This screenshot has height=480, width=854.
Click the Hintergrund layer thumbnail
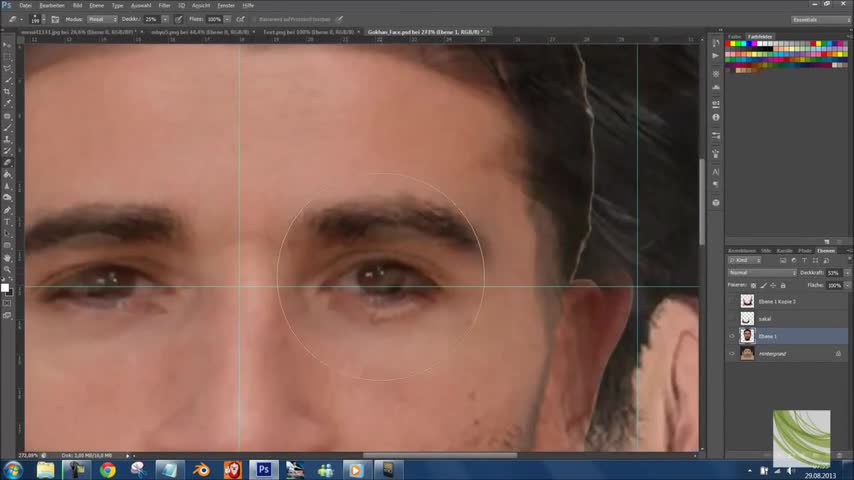[x=747, y=354]
